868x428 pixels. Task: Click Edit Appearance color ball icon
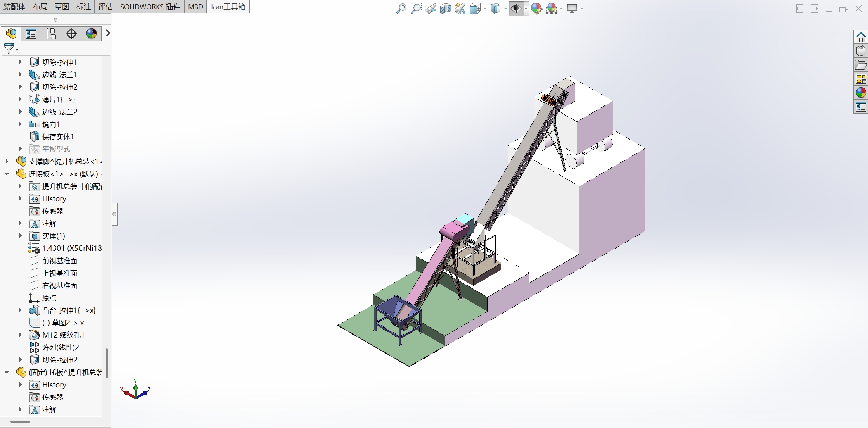point(536,9)
